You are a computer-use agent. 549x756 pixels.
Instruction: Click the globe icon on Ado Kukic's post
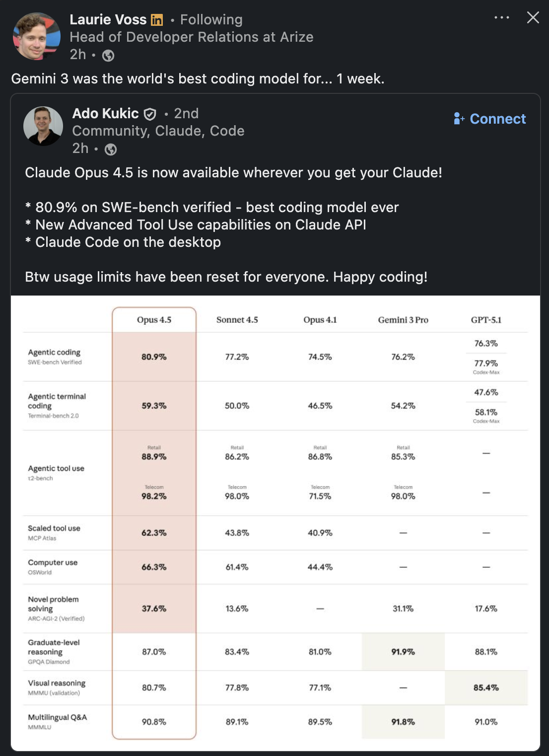point(111,149)
